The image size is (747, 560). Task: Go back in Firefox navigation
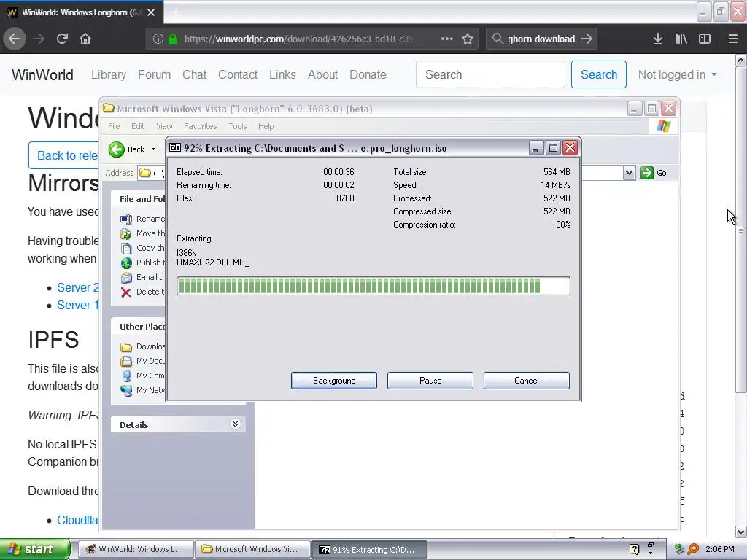tap(15, 39)
